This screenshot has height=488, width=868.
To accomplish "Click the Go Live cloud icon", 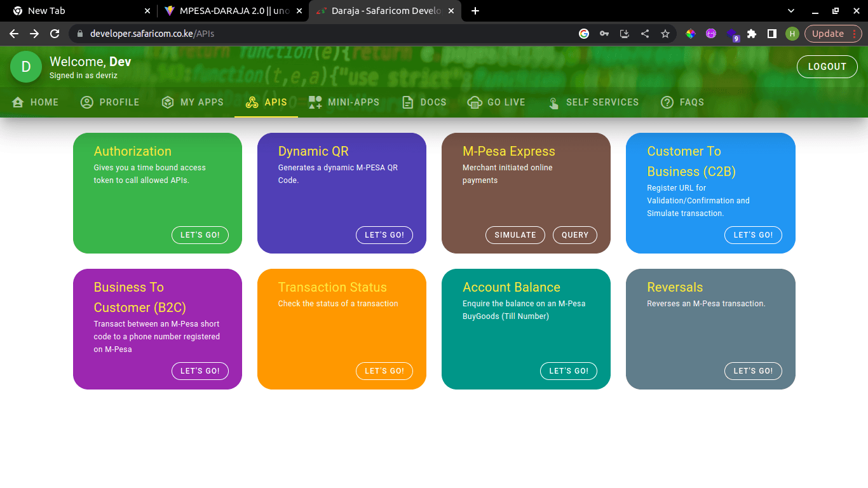I will click(x=475, y=102).
